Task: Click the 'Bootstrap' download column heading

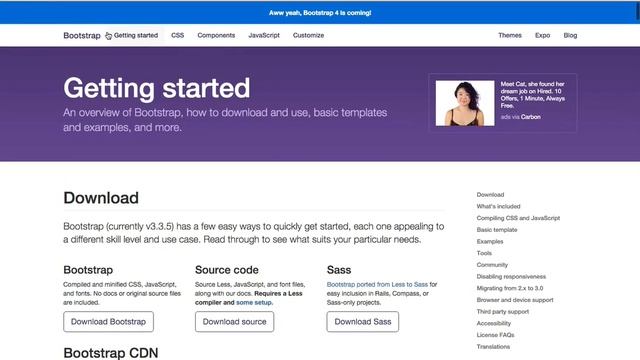Action: (x=88, y=270)
